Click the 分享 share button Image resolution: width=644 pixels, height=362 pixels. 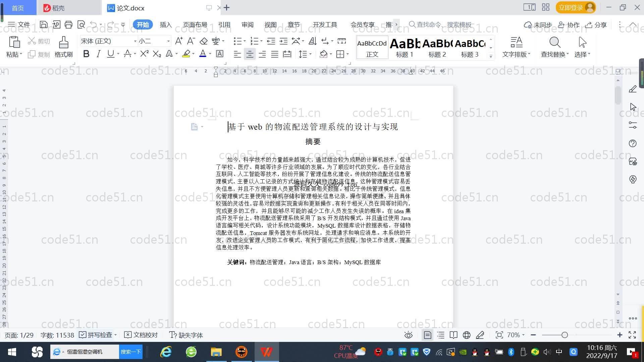tap(596, 24)
